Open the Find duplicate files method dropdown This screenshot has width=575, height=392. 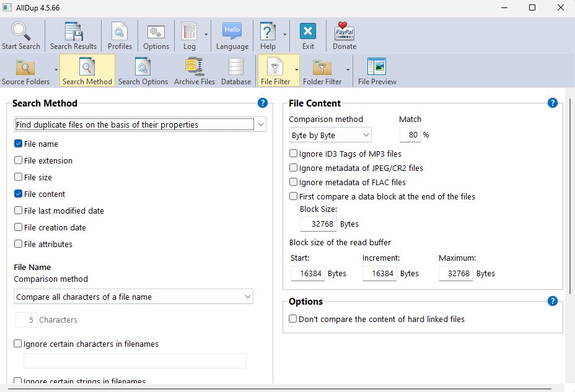coord(139,124)
